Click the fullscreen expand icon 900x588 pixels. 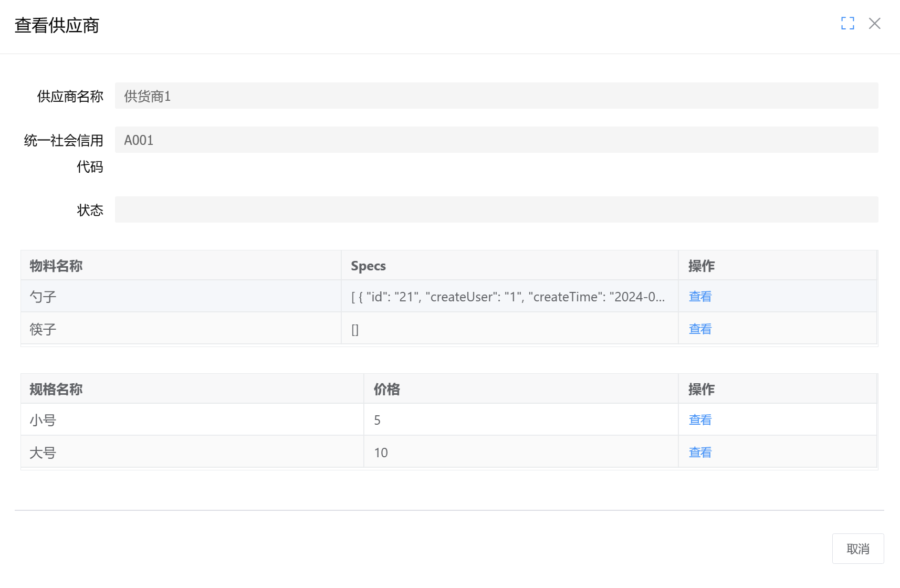click(847, 23)
